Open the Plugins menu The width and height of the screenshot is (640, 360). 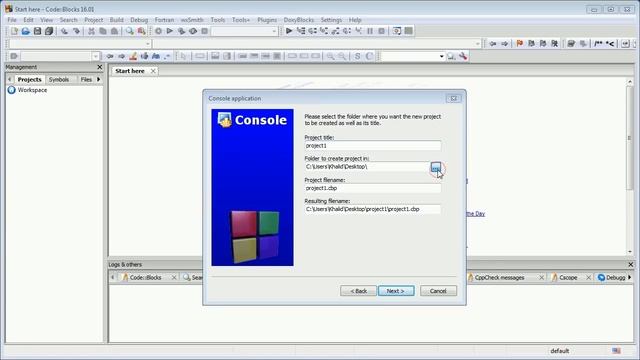coord(267,20)
